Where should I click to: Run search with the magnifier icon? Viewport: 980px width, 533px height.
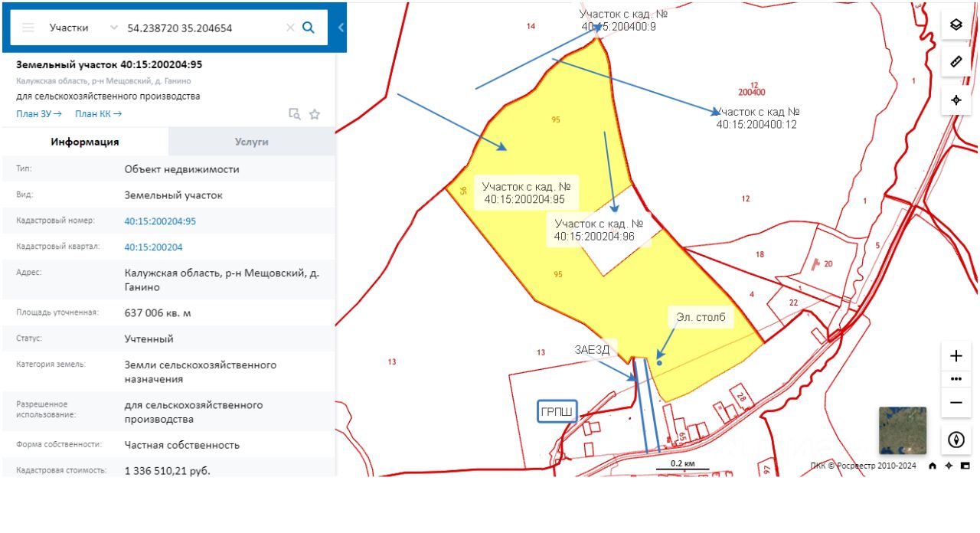coord(309,28)
